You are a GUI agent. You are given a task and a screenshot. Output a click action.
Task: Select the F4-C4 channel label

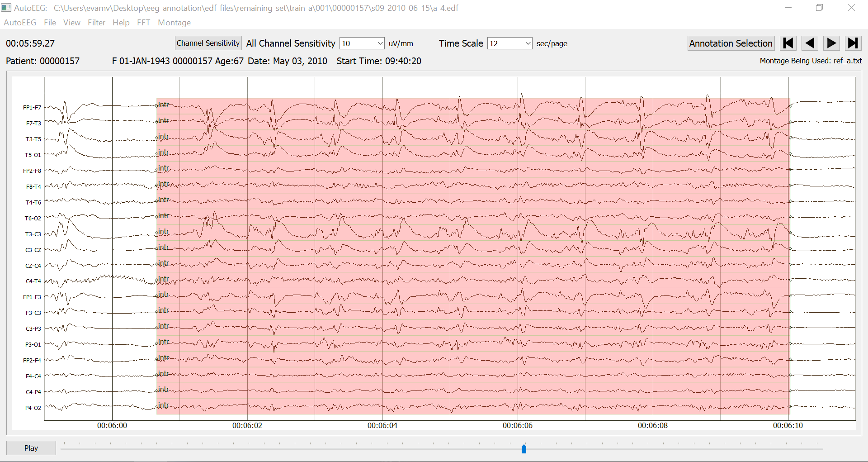[x=33, y=376]
